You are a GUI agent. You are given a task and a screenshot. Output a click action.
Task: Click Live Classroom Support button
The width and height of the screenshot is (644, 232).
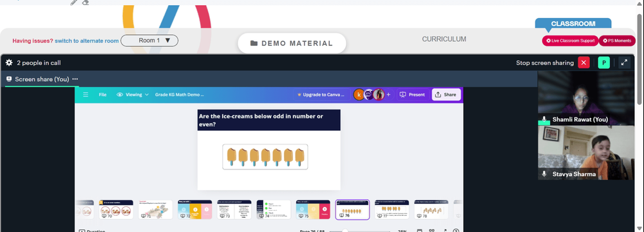[x=570, y=41]
